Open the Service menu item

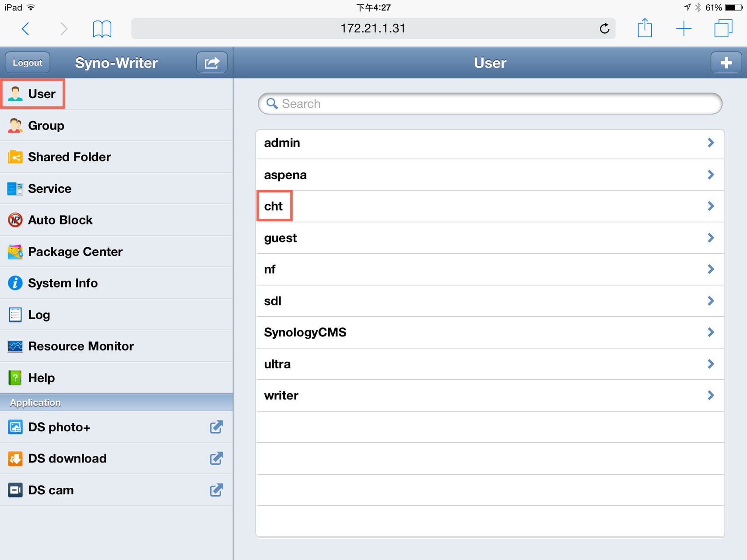pos(116,188)
